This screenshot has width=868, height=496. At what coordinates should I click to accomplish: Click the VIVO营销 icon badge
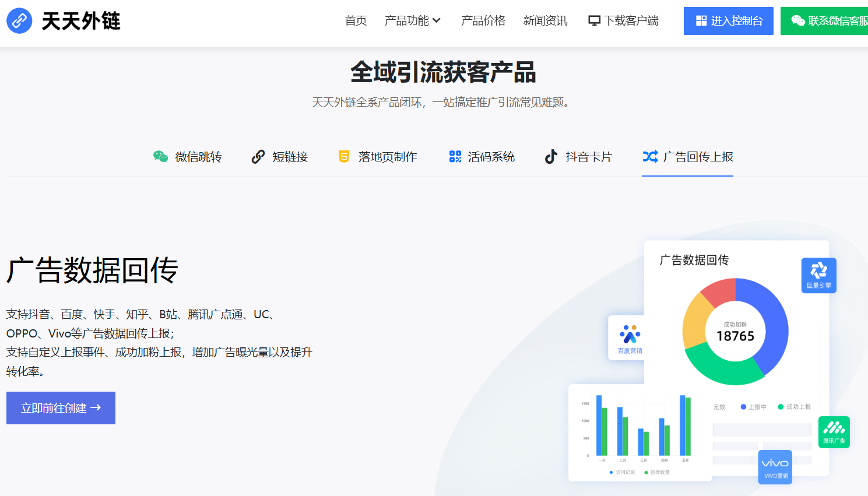pyautogui.click(x=775, y=466)
